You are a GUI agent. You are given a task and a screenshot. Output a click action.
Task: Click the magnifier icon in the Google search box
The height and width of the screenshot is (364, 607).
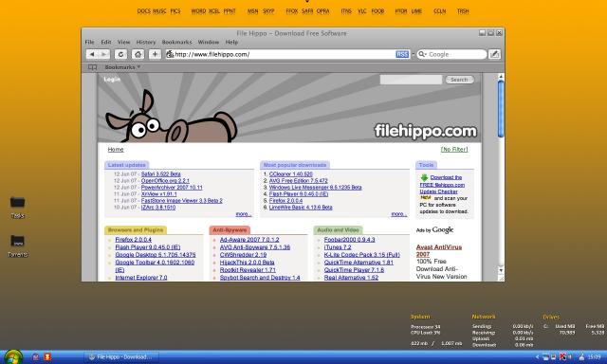[422, 55]
